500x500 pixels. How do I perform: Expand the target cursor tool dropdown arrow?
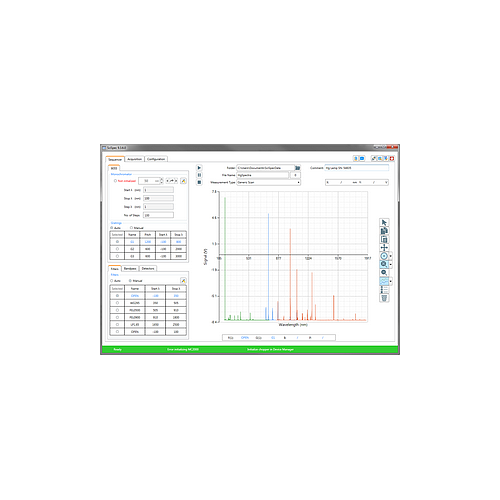point(391,256)
